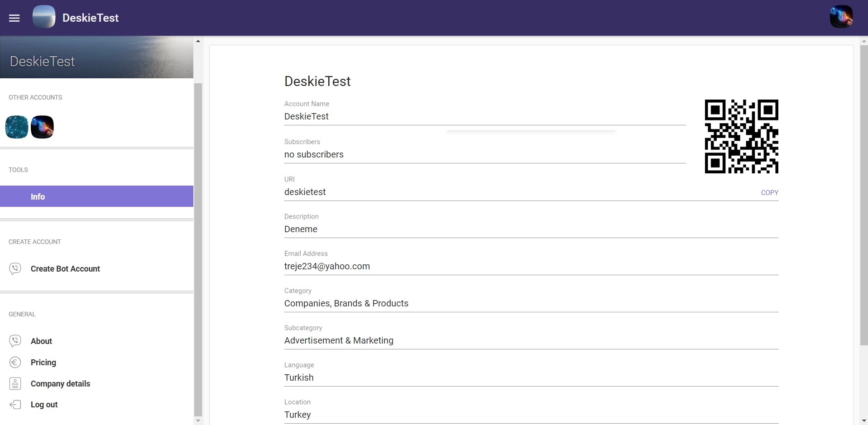This screenshot has height=425, width=868.
Task: Open the Location field Turkey
Action: (531, 415)
